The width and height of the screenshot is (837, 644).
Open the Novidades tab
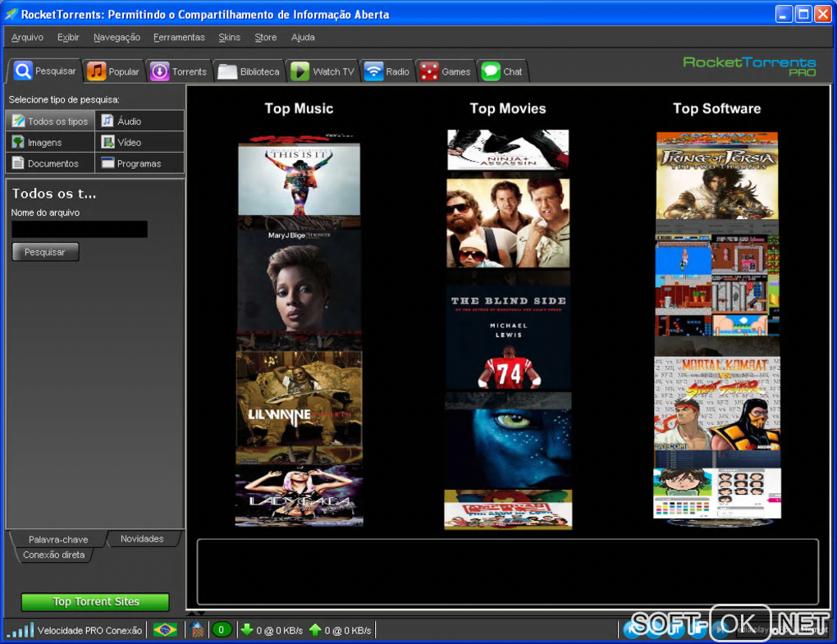(142, 539)
